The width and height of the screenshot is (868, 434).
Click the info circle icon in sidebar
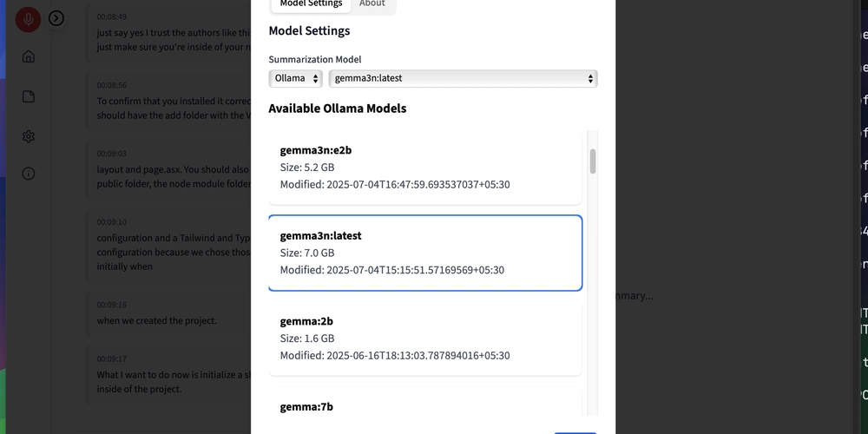(29, 174)
